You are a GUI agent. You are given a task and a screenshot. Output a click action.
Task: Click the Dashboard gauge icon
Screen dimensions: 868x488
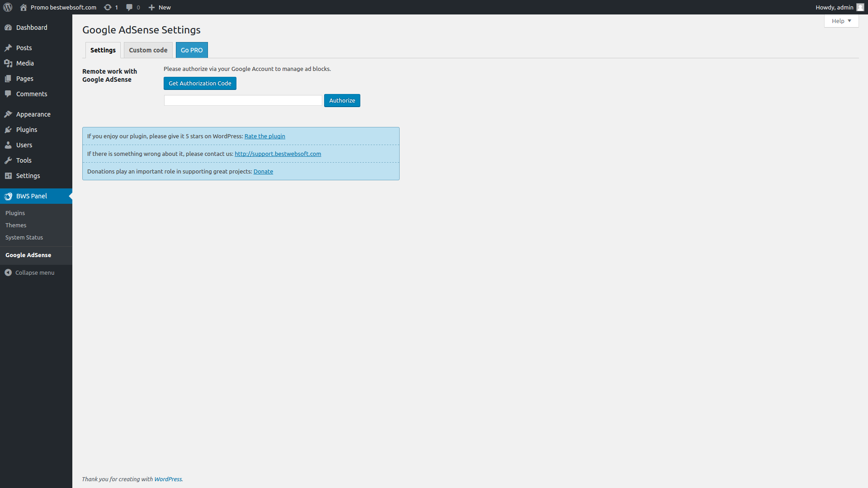coord(8,28)
